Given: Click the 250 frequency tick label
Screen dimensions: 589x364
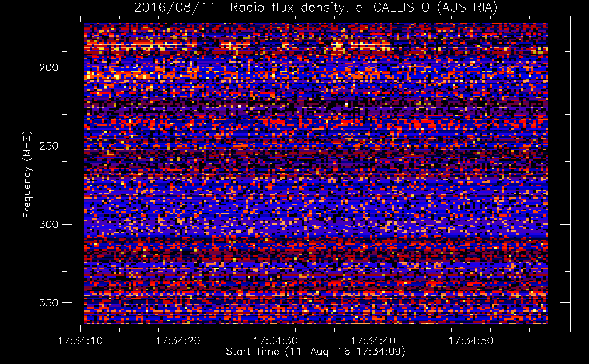Looking at the screenshot, I should point(49,146).
